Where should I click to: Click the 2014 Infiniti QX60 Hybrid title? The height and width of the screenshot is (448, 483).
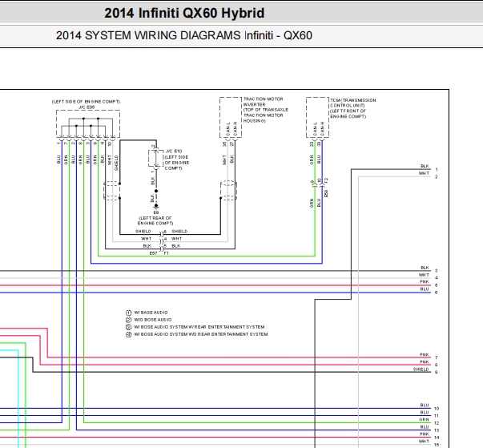click(x=184, y=14)
